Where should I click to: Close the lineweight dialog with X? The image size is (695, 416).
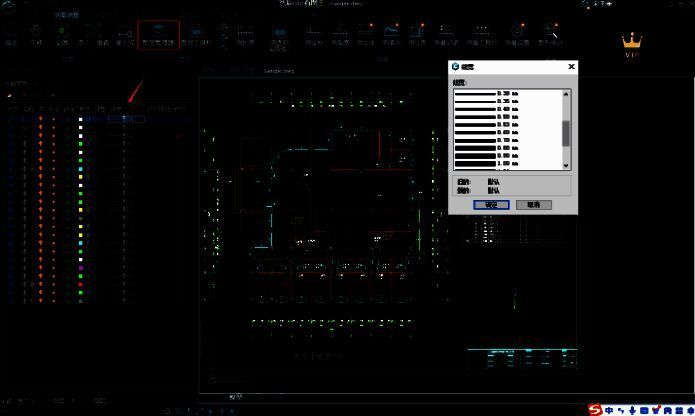click(x=571, y=67)
